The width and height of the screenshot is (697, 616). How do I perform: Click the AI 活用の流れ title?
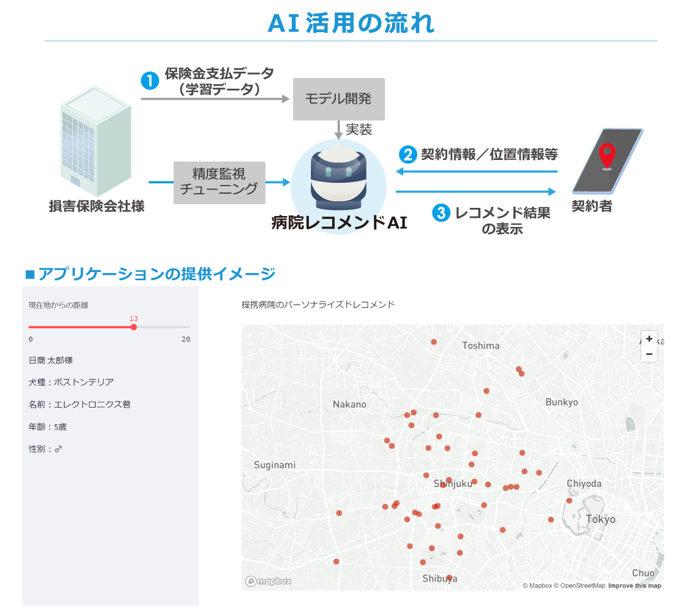click(x=351, y=23)
